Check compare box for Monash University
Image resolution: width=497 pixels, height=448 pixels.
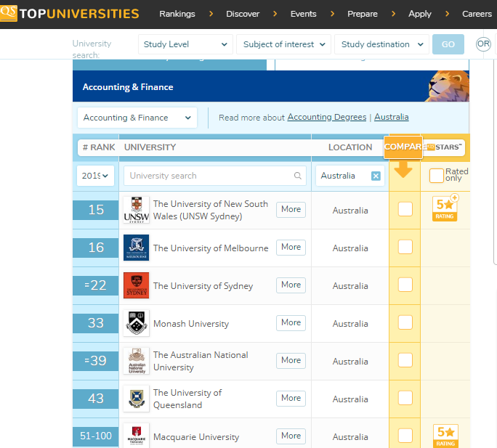click(x=405, y=323)
